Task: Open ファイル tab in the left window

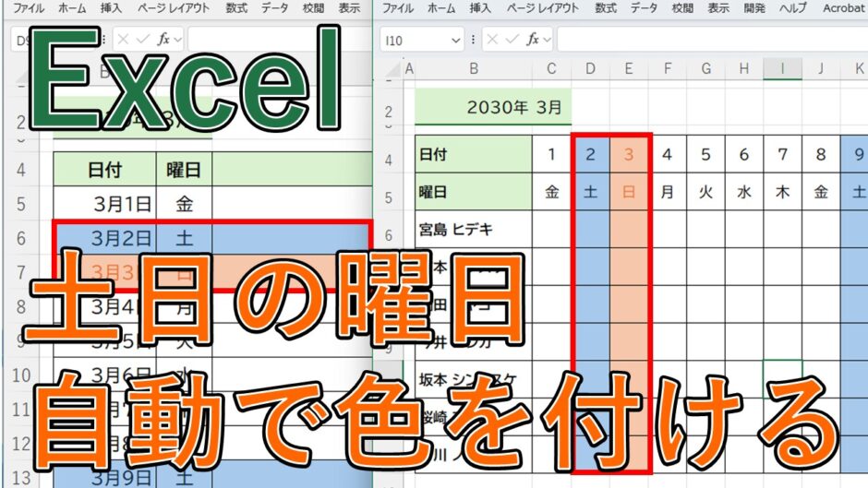Action: coord(29,8)
